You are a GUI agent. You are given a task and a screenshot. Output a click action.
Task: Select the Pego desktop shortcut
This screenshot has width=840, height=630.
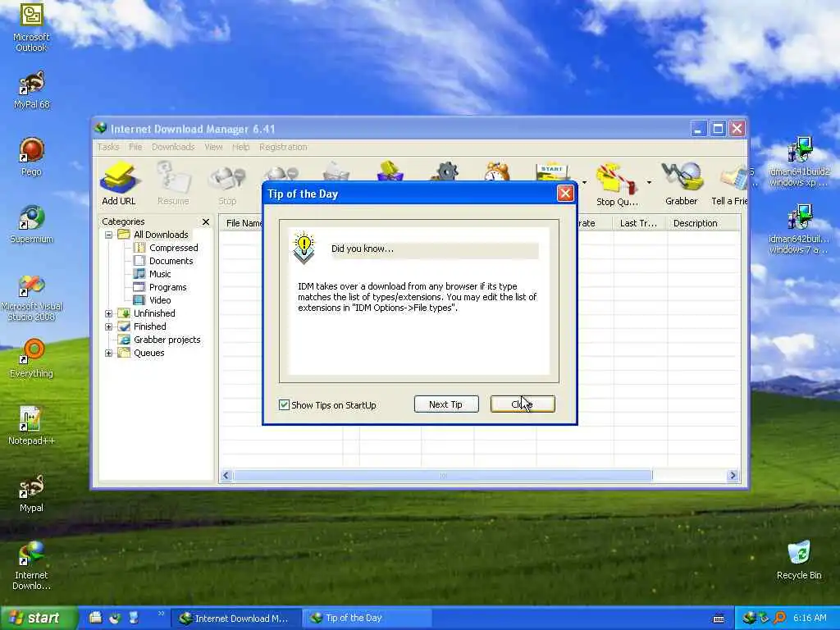(31, 157)
